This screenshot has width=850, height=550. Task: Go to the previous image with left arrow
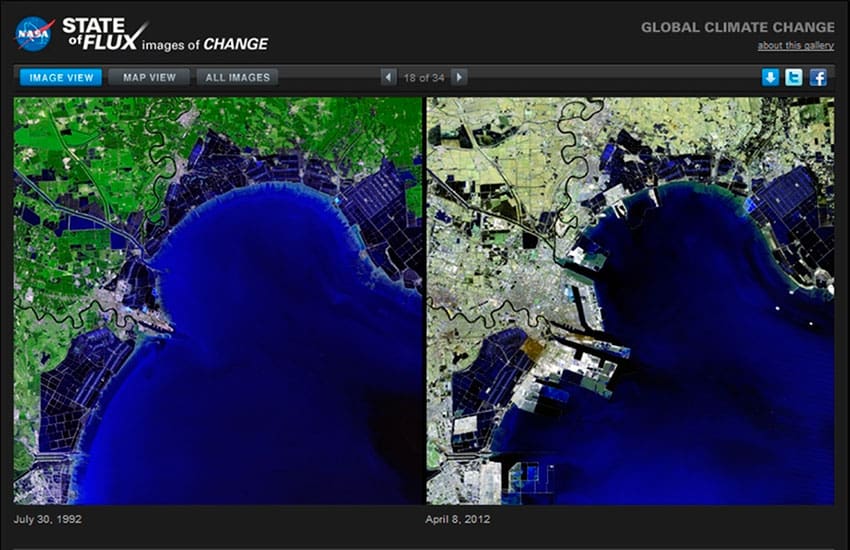[389, 77]
